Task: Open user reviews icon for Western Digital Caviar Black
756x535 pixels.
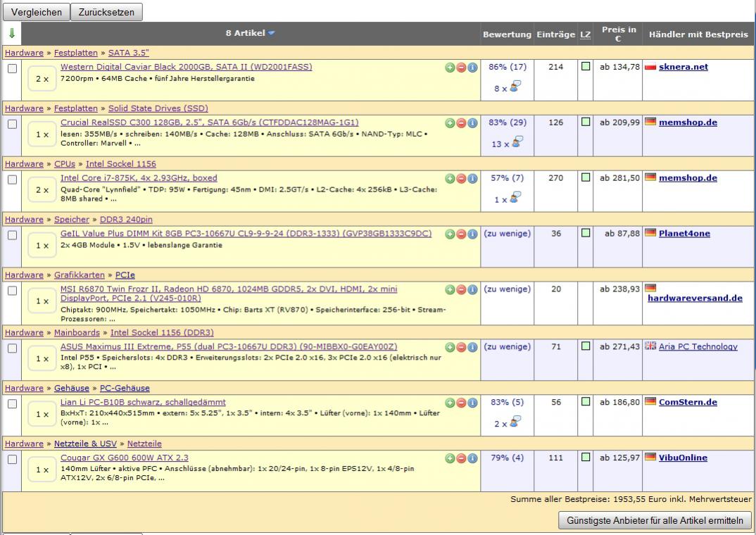Action: [x=515, y=87]
